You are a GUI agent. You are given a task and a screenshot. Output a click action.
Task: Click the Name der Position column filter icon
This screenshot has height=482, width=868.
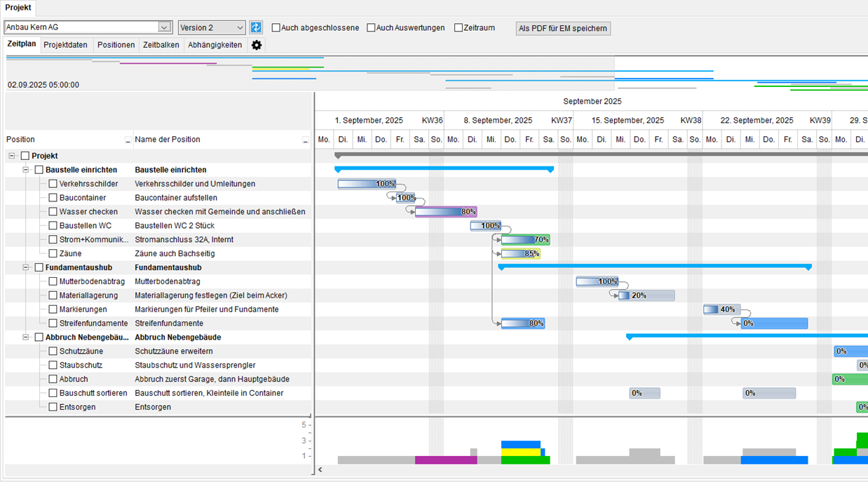[306, 140]
